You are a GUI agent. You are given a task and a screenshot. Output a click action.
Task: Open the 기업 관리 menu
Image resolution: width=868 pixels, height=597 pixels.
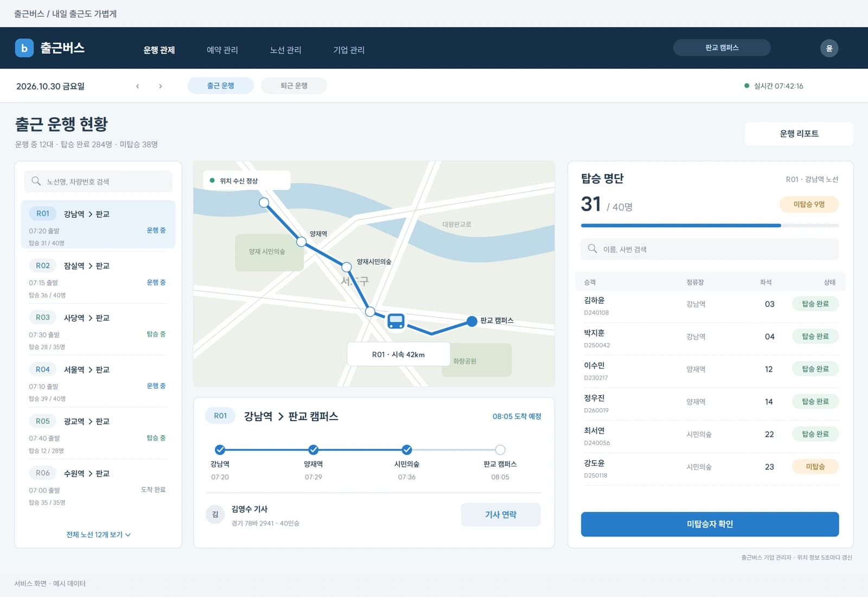[349, 50]
